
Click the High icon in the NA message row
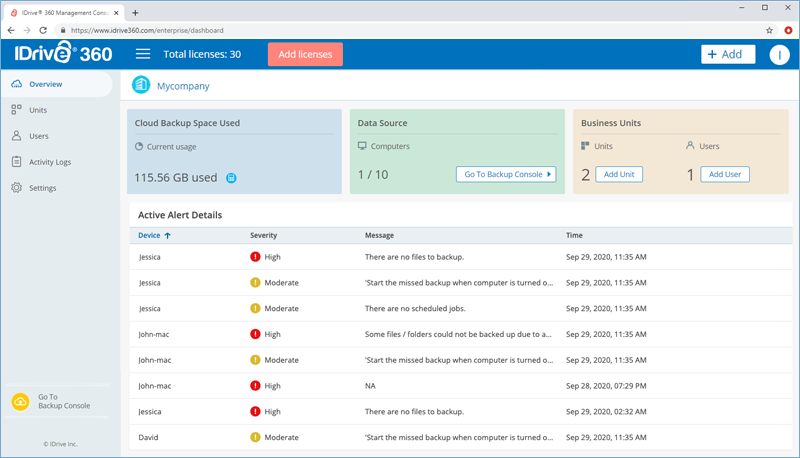pyautogui.click(x=255, y=386)
